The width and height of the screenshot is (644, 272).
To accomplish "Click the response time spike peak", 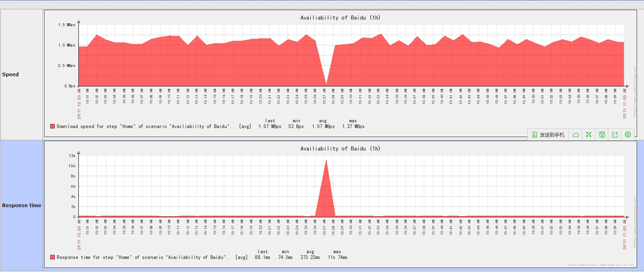I will pyautogui.click(x=326, y=160).
